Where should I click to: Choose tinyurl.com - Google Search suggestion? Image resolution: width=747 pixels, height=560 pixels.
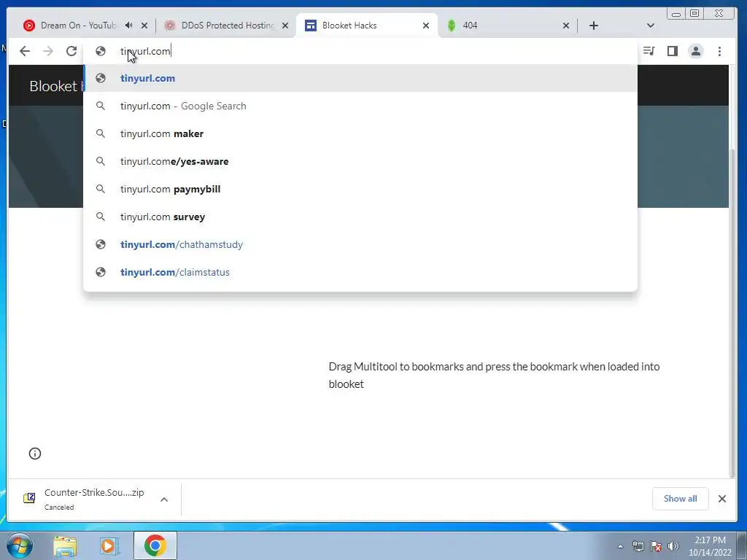(x=360, y=106)
